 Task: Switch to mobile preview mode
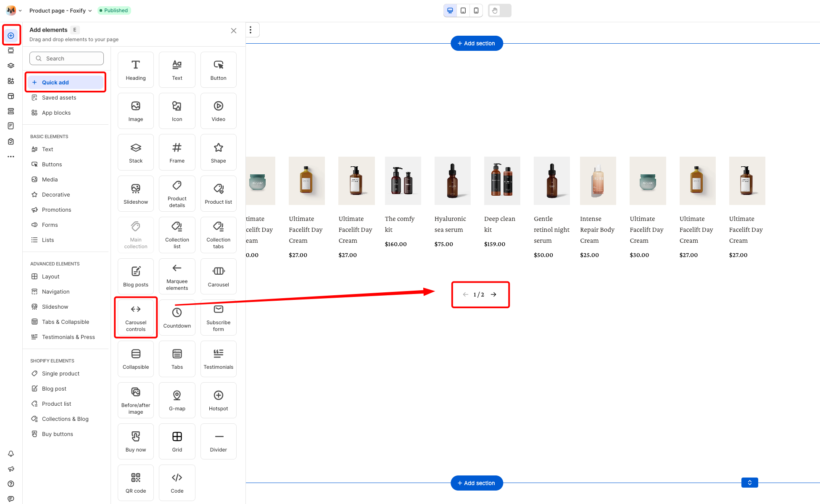[x=476, y=10]
